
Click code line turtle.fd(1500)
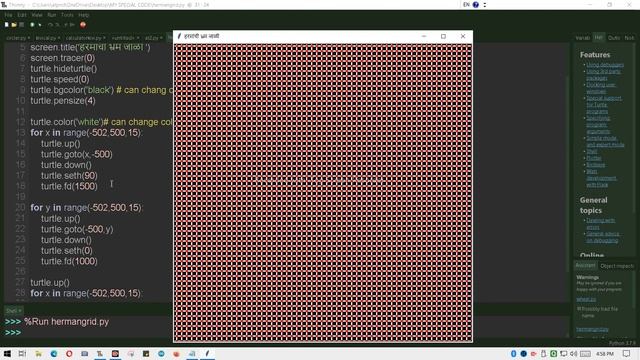point(69,187)
